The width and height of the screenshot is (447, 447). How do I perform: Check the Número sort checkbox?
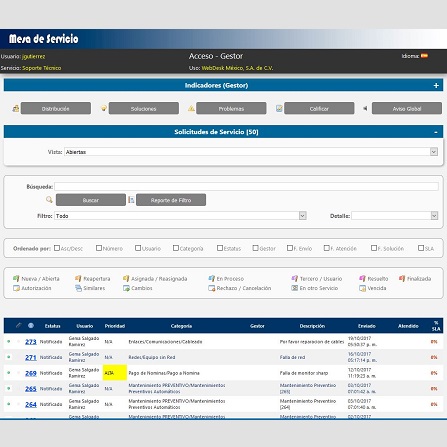click(99, 248)
